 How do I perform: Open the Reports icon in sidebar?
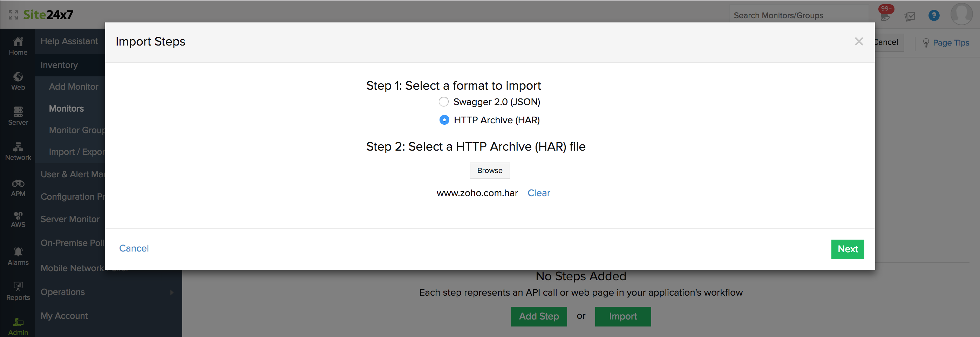pyautogui.click(x=18, y=286)
